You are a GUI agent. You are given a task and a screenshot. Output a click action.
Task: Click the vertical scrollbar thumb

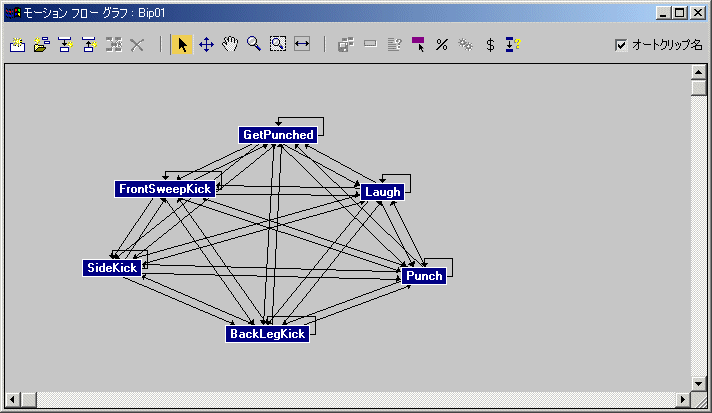tap(698, 88)
